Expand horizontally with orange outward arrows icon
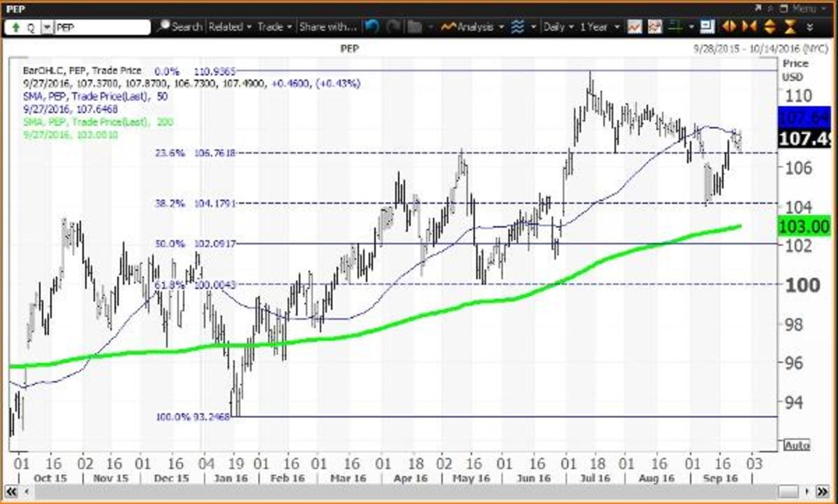The width and height of the screenshot is (838, 504). click(x=729, y=27)
